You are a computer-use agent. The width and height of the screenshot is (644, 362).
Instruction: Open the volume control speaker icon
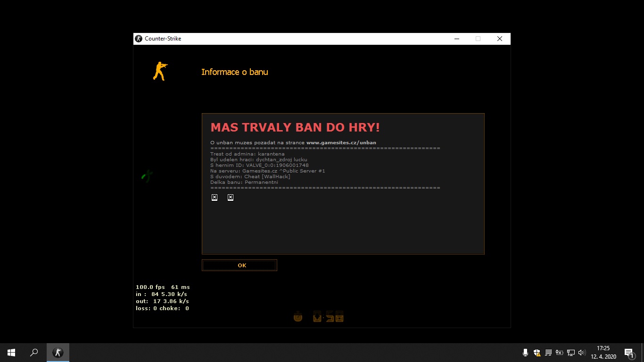pyautogui.click(x=582, y=353)
